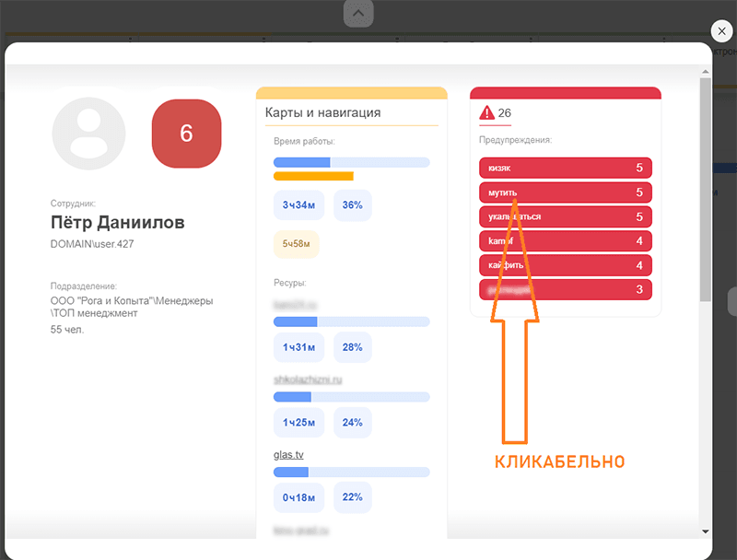Viewport: 737px width, 560px height.
Task: Click the orange 5ч58м time badge
Action: (296, 244)
